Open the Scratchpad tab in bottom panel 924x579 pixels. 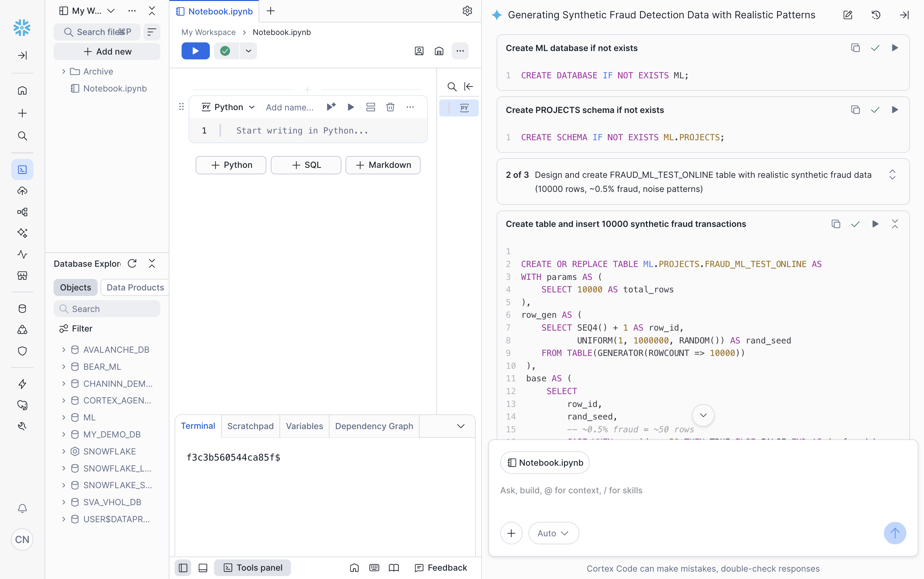click(250, 426)
